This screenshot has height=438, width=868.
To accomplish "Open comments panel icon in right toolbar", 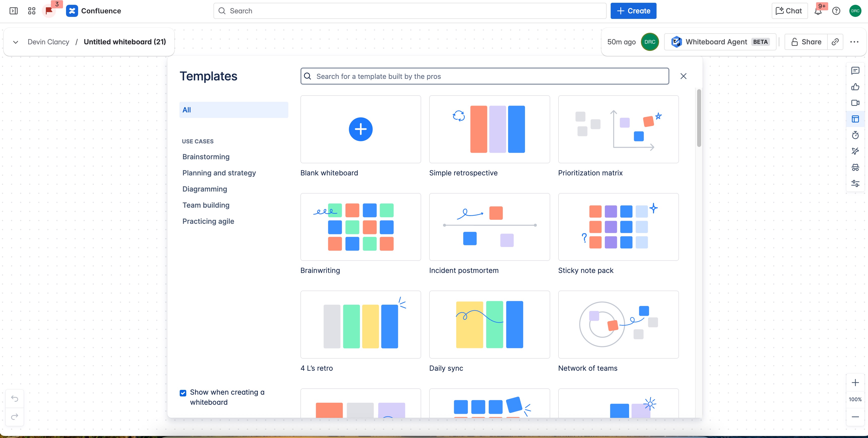I will coord(855,71).
